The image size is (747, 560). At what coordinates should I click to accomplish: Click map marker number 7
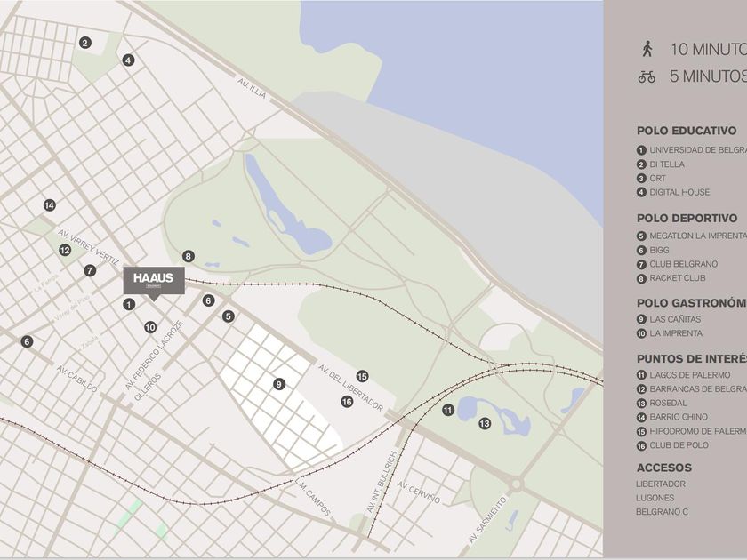(x=90, y=270)
